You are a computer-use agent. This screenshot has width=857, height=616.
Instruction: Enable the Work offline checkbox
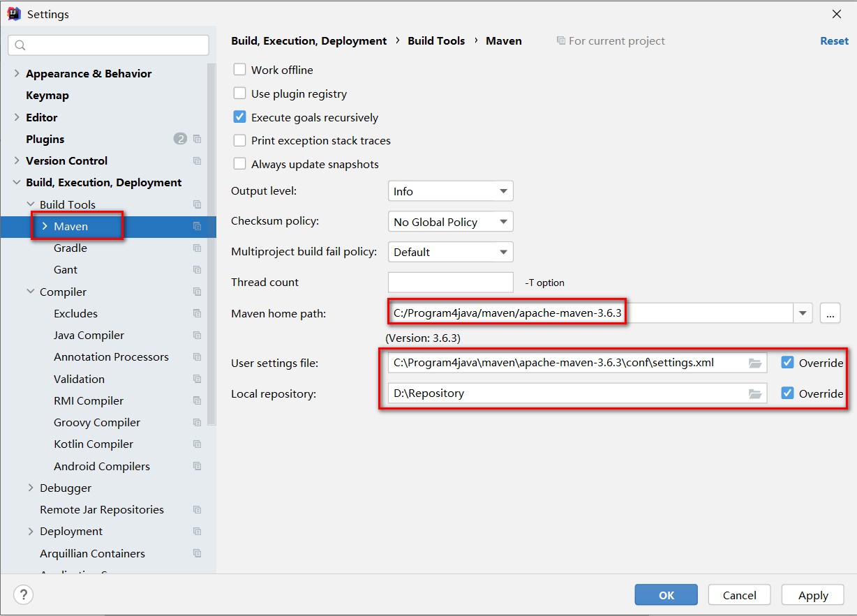tap(239, 70)
